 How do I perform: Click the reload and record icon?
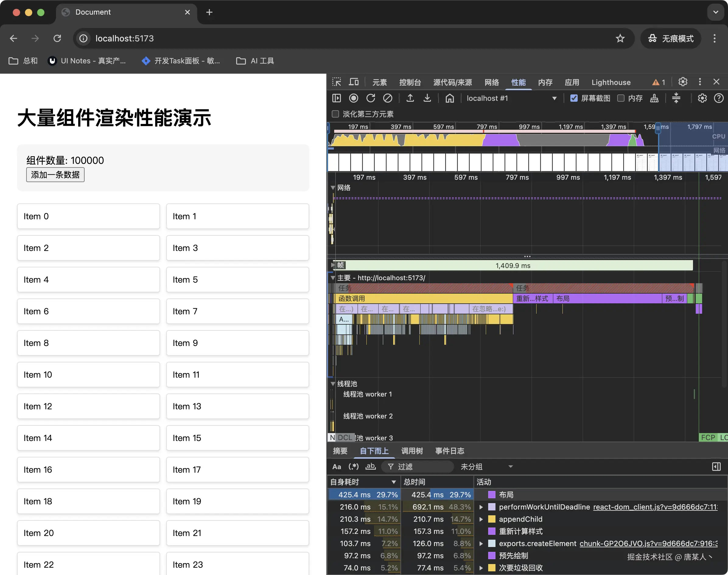click(370, 98)
